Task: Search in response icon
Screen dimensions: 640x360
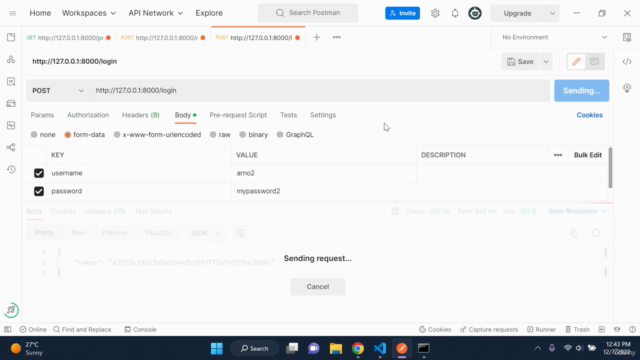Action: [596, 233]
